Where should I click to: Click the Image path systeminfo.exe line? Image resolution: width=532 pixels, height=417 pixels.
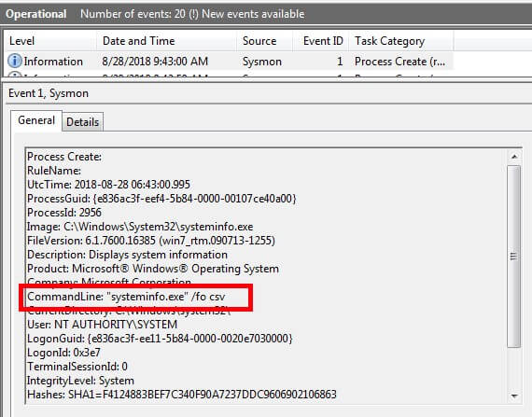pos(140,227)
